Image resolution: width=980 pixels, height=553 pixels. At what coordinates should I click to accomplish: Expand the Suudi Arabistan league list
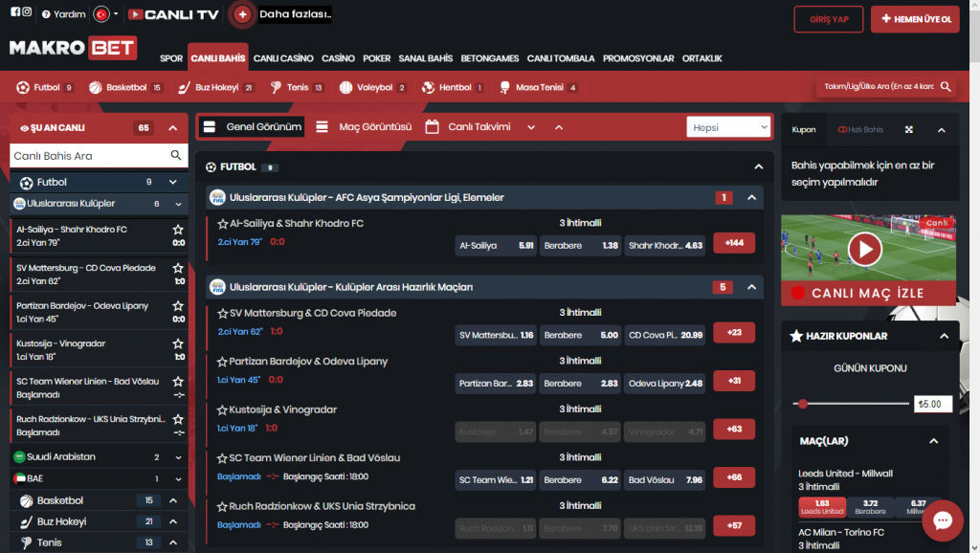point(177,457)
